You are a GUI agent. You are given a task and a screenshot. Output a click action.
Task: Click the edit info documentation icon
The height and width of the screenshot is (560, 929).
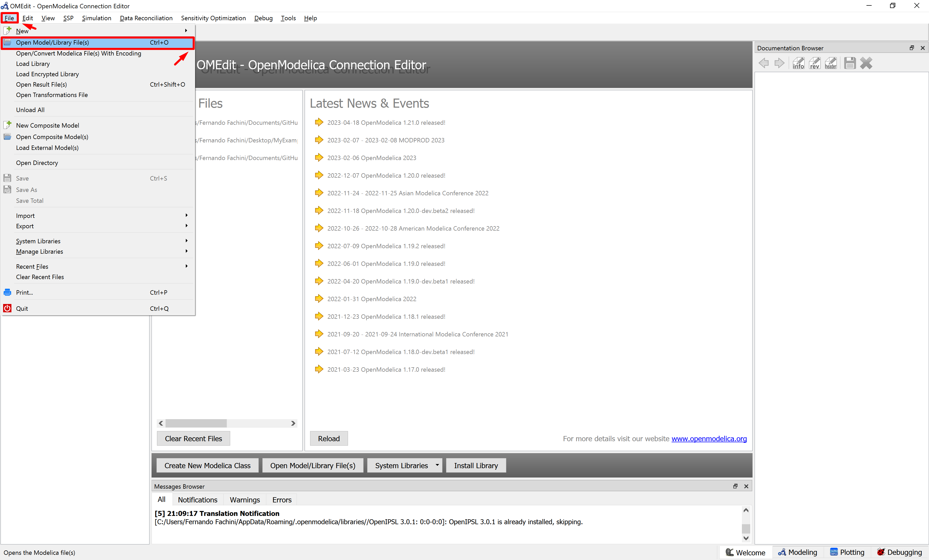798,63
